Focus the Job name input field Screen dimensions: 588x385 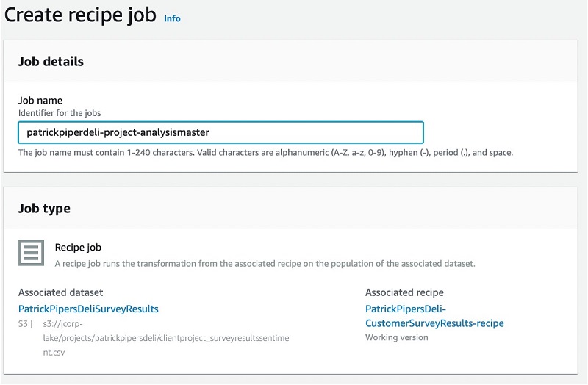pyautogui.click(x=221, y=132)
